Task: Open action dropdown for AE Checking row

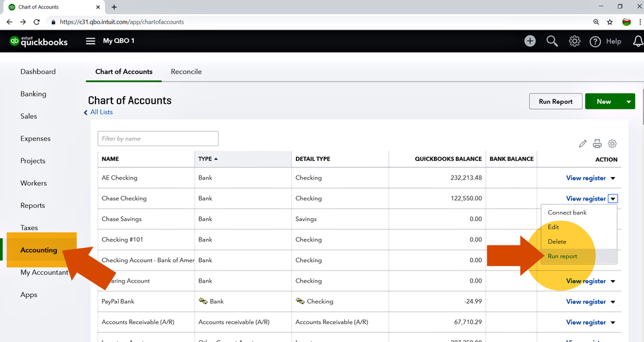Action: click(612, 178)
